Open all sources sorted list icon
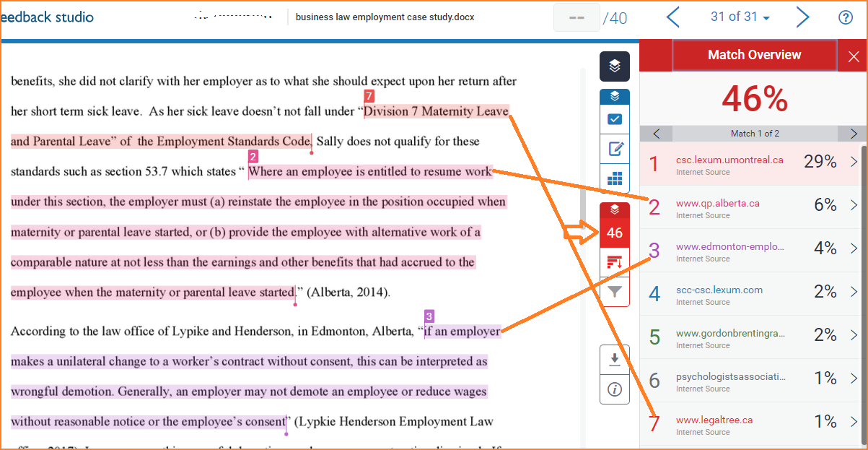Viewport: 868px width, 450px height. pyautogui.click(x=615, y=262)
